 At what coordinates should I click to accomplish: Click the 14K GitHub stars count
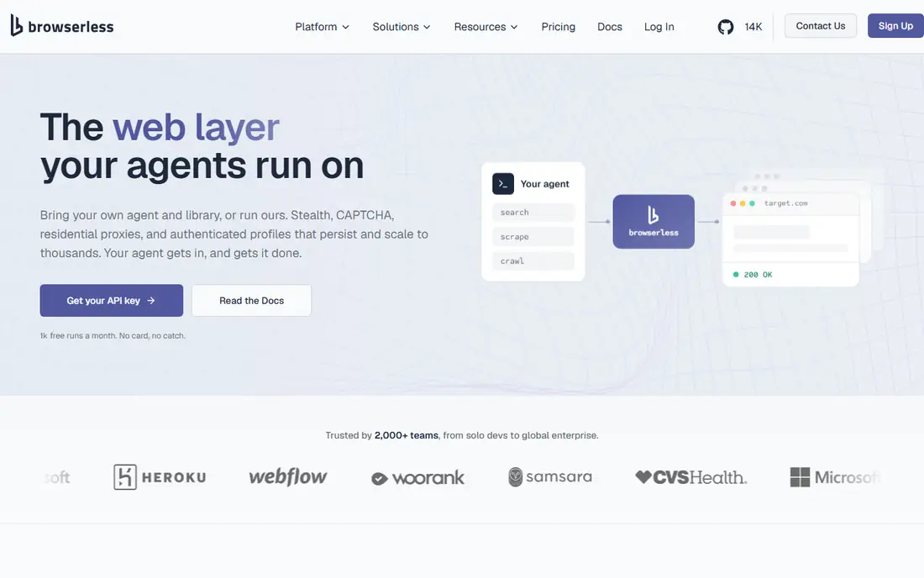click(x=753, y=27)
